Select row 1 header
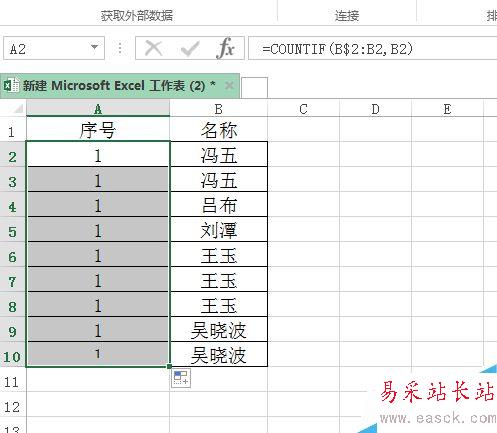The height and width of the screenshot is (433, 497). [x=13, y=129]
